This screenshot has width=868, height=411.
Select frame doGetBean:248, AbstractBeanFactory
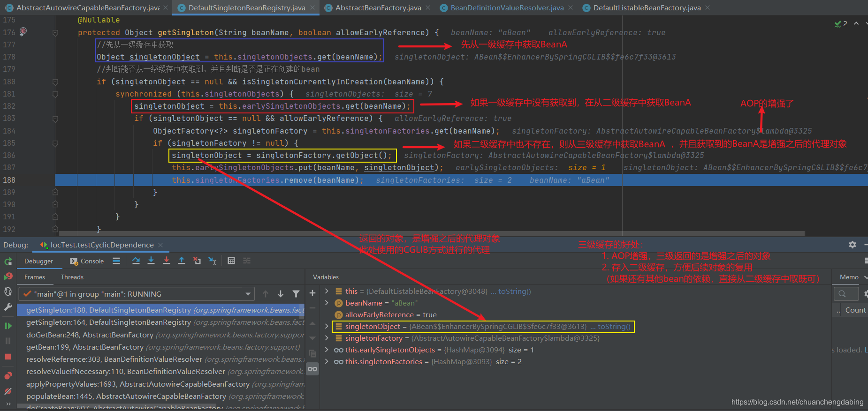pos(160,335)
